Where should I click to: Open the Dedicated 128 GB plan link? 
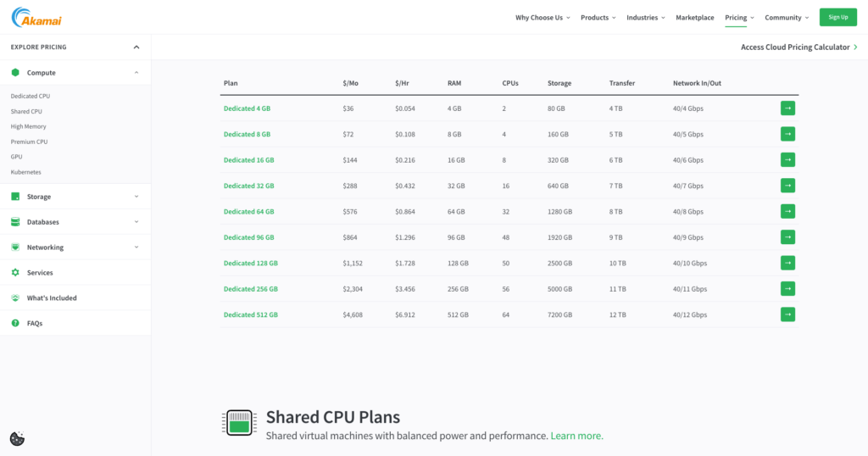251,263
